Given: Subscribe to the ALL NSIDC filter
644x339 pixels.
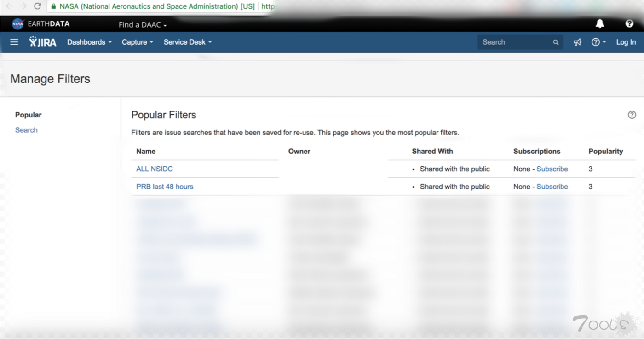Looking at the screenshot, I should coord(552,169).
